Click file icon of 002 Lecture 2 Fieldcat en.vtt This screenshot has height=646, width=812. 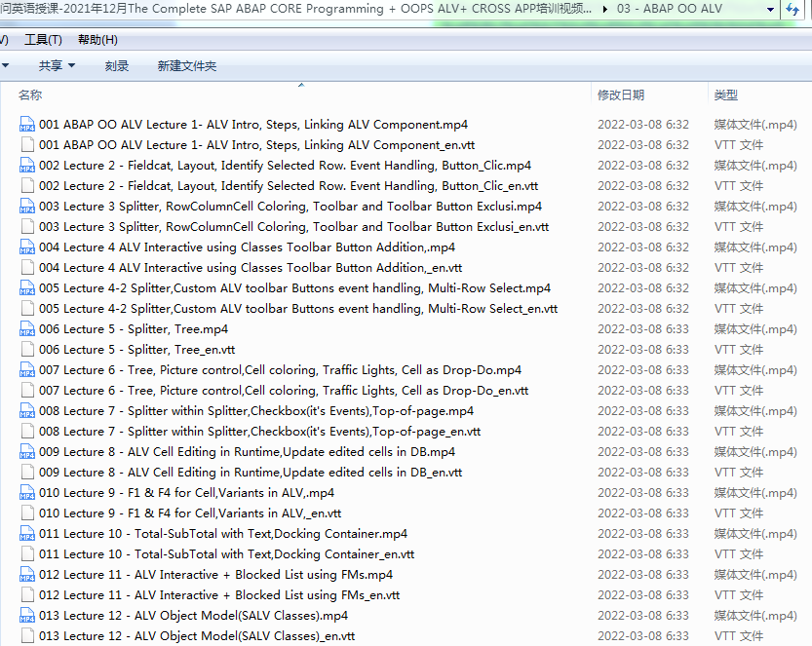click(27, 186)
